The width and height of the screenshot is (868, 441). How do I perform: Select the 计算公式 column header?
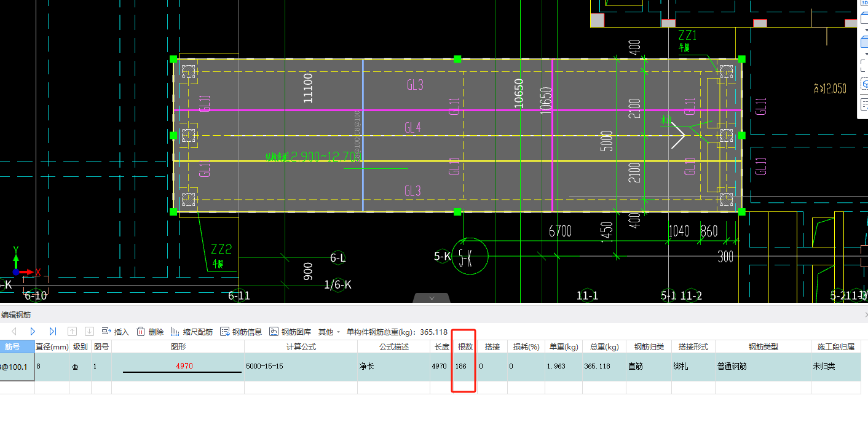(301, 346)
